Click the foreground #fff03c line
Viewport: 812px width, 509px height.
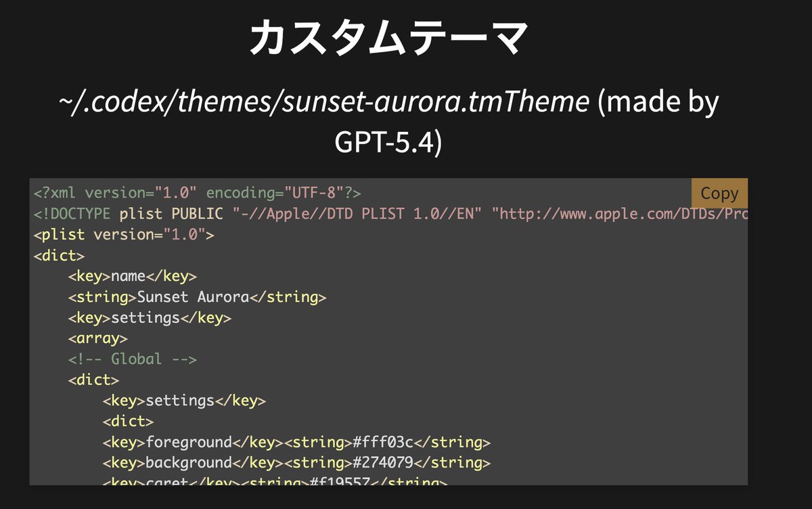point(296,443)
